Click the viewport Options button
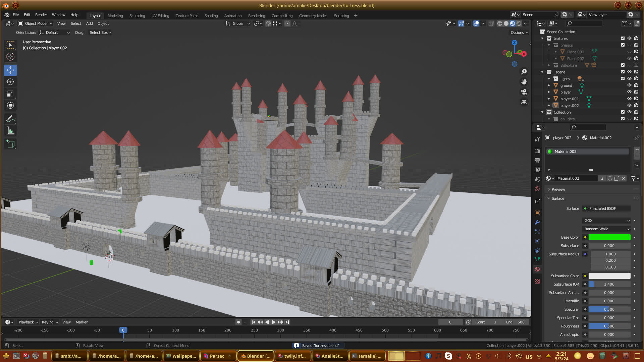Screen dimensions: 644x362 click(519, 33)
